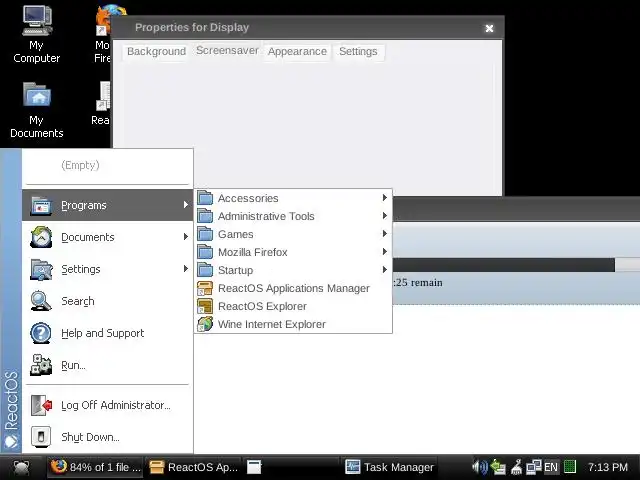Click the Wine Internet Explorer globe icon
This screenshot has width=640, height=480.
click(x=205, y=324)
